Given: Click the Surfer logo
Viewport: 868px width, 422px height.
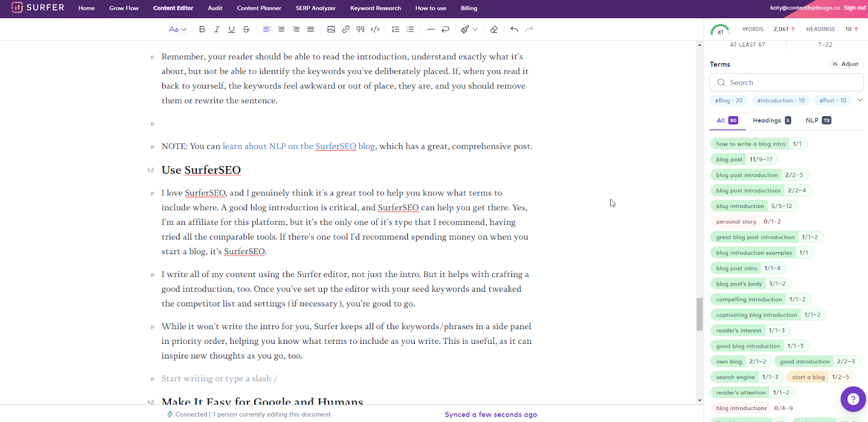Looking at the screenshot, I should (38, 8).
